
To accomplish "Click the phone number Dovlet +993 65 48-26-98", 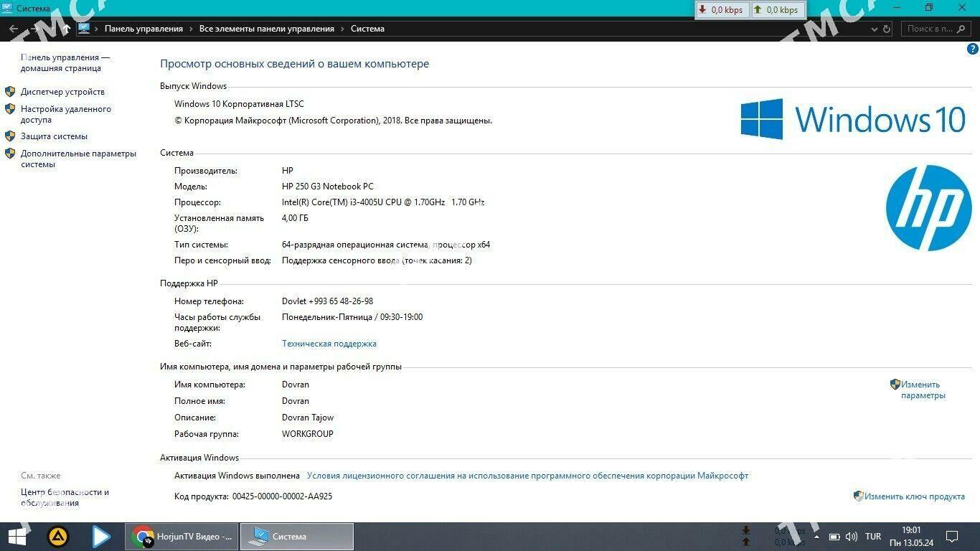I will pyautogui.click(x=327, y=301).
